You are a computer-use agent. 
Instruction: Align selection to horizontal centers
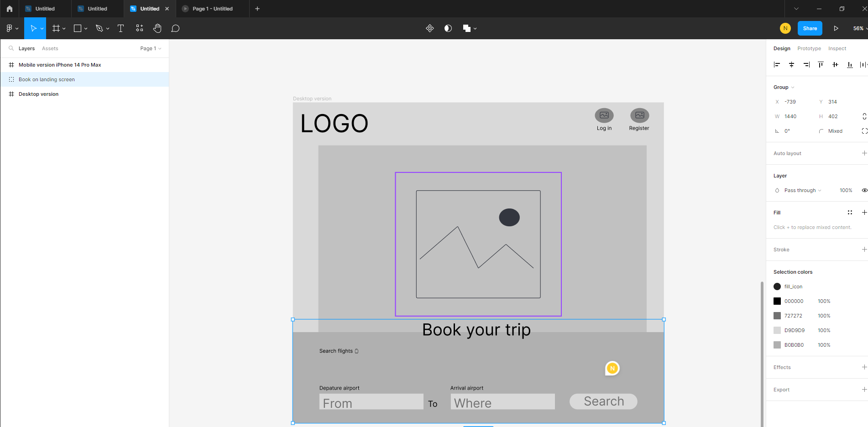coord(791,65)
